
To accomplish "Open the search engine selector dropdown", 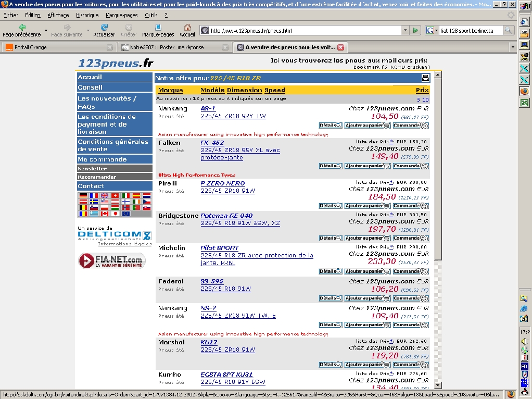I will click(x=432, y=31).
